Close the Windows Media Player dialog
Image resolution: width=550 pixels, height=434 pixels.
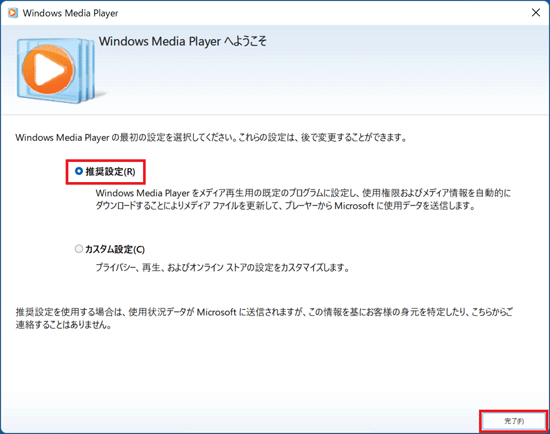tap(536, 13)
